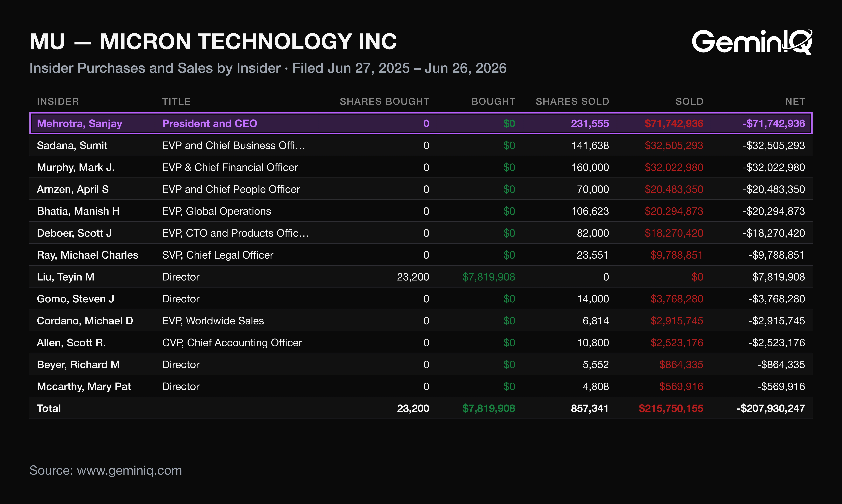Select Gomo, Steven J insider name
Screen dimensions: 842x504
coord(75,299)
